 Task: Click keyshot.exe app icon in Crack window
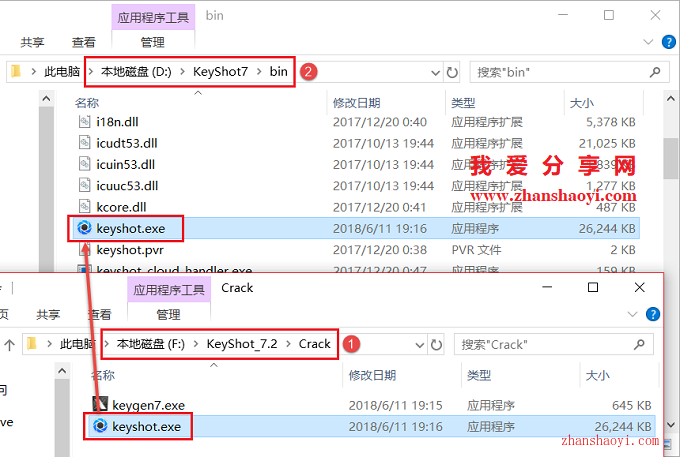pos(100,426)
